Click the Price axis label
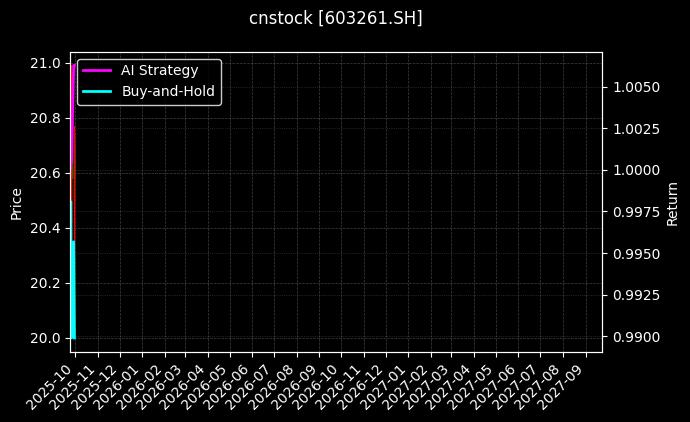 (16, 203)
